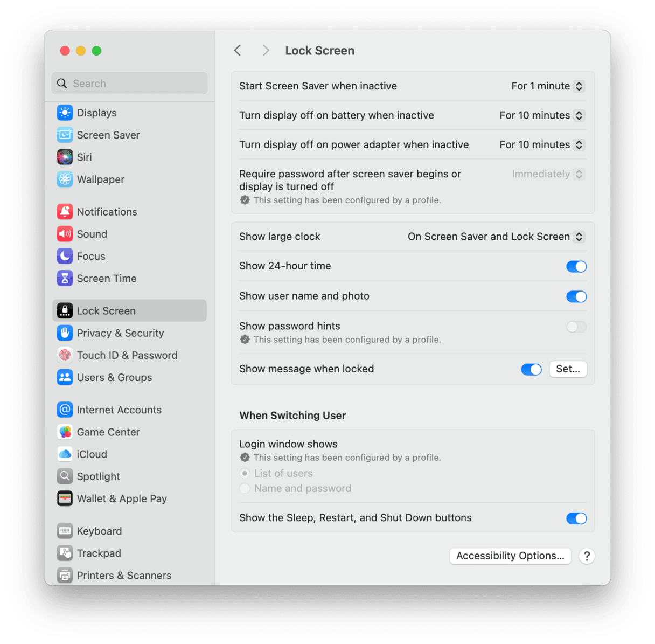Screen dimensions: 655x644
Task: Select Name and password radio button
Action: 245,488
